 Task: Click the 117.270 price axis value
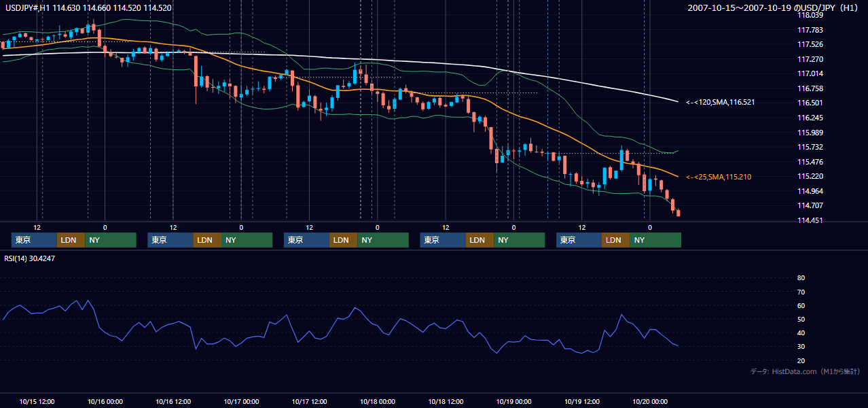(810, 59)
